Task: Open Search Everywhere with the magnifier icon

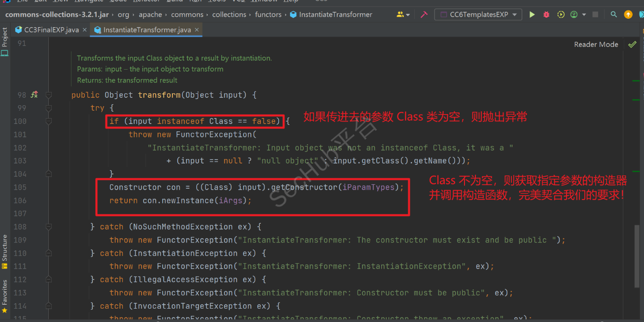Action: [613, 14]
